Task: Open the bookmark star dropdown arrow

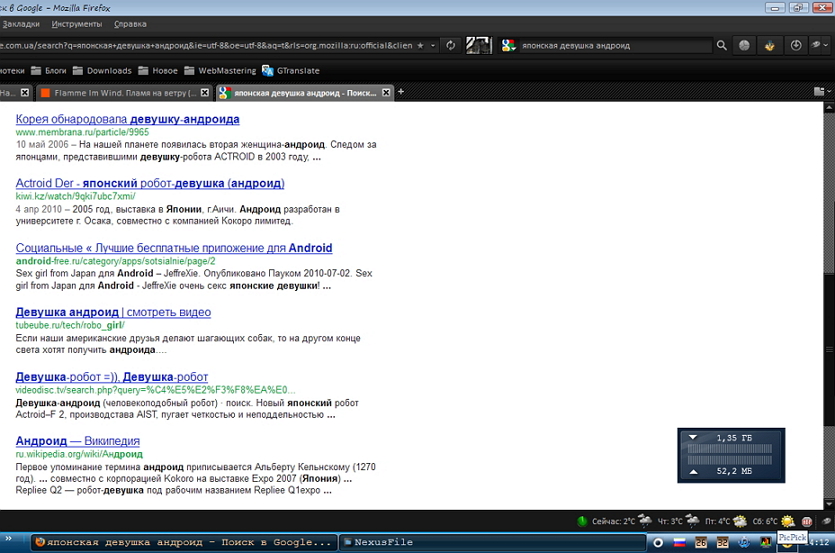Action: click(433, 46)
